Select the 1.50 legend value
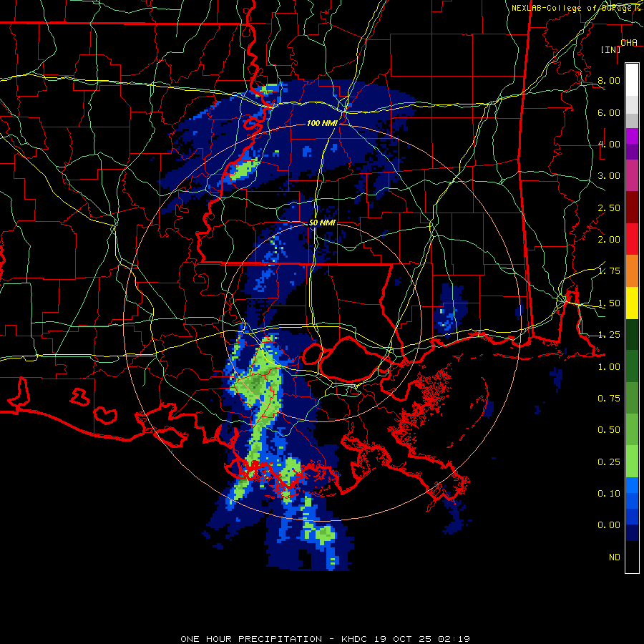The width and height of the screenshot is (644, 644). (x=609, y=303)
